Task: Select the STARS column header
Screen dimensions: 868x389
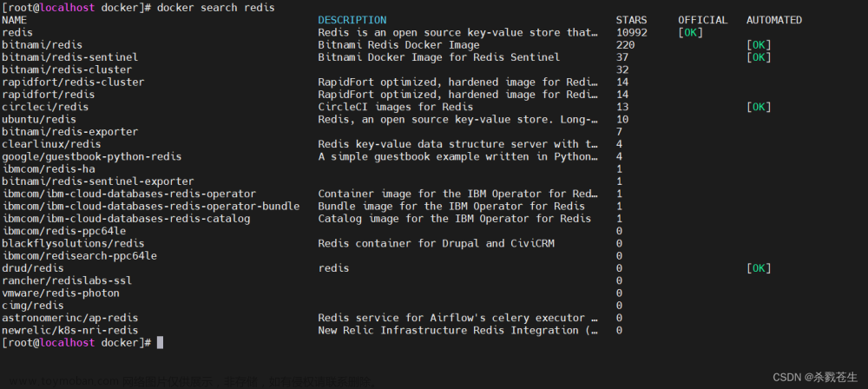Action: click(x=631, y=20)
